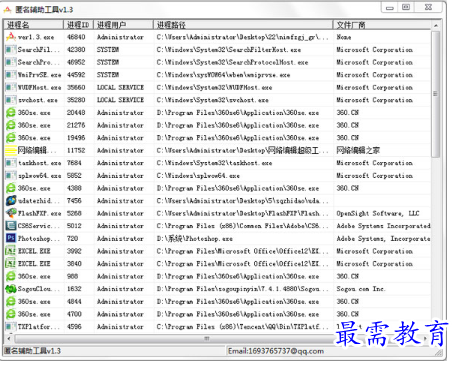This screenshot has width=457, height=365.
Task: Click vendor OpenSight Software, LLC
Action: pos(378,213)
